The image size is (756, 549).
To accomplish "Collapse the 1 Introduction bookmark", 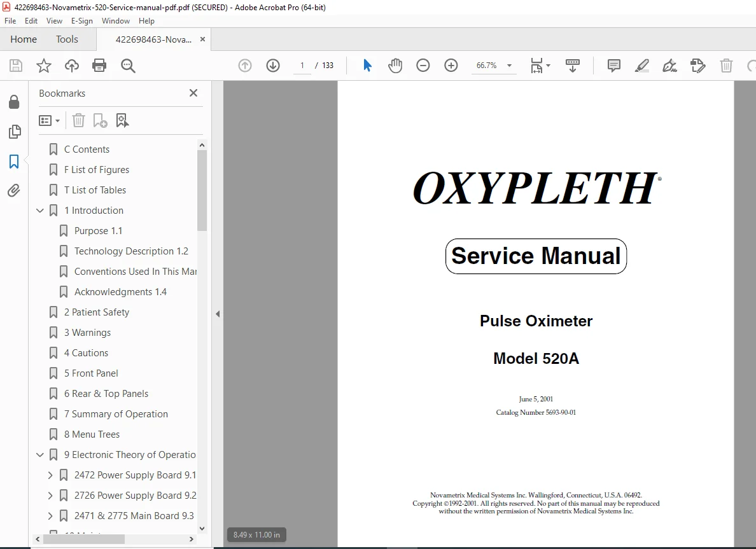I will click(40, 211).
